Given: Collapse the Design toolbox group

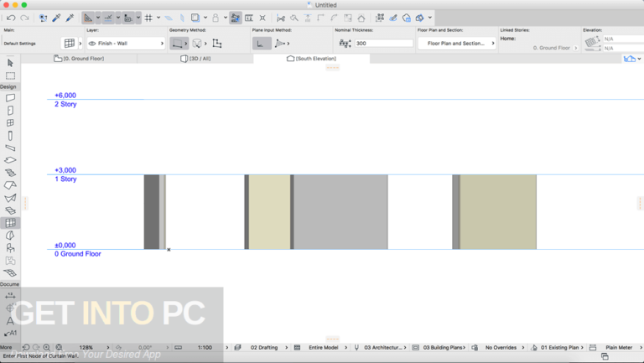Looking at the screenshot, I should (8, 86).
